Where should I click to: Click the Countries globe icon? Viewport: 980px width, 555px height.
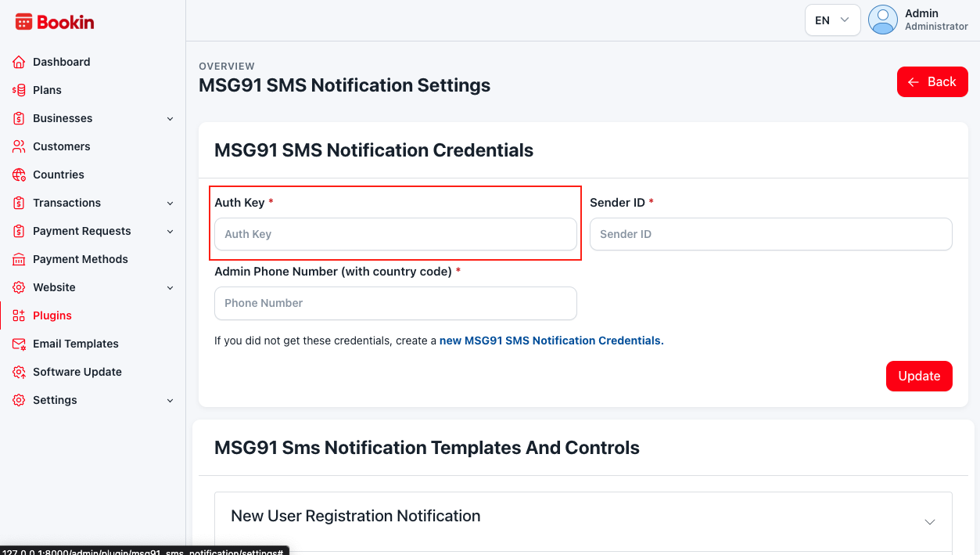tap(19, 175)
